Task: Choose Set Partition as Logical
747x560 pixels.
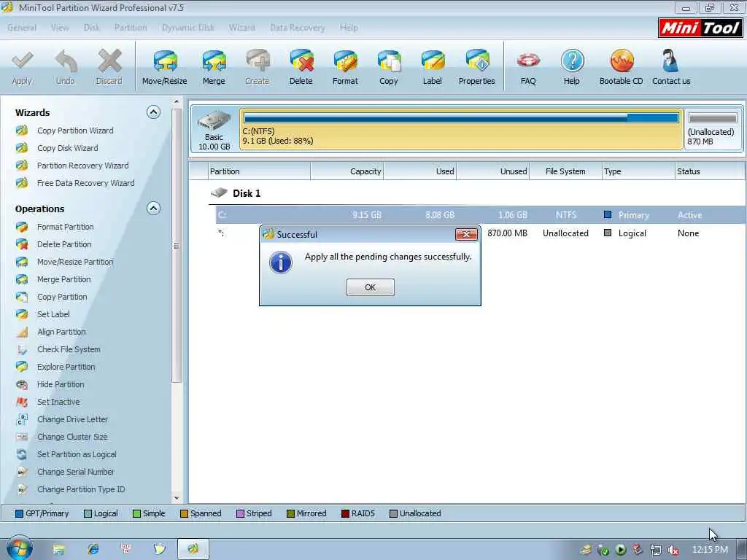Action: pos(77,455)
